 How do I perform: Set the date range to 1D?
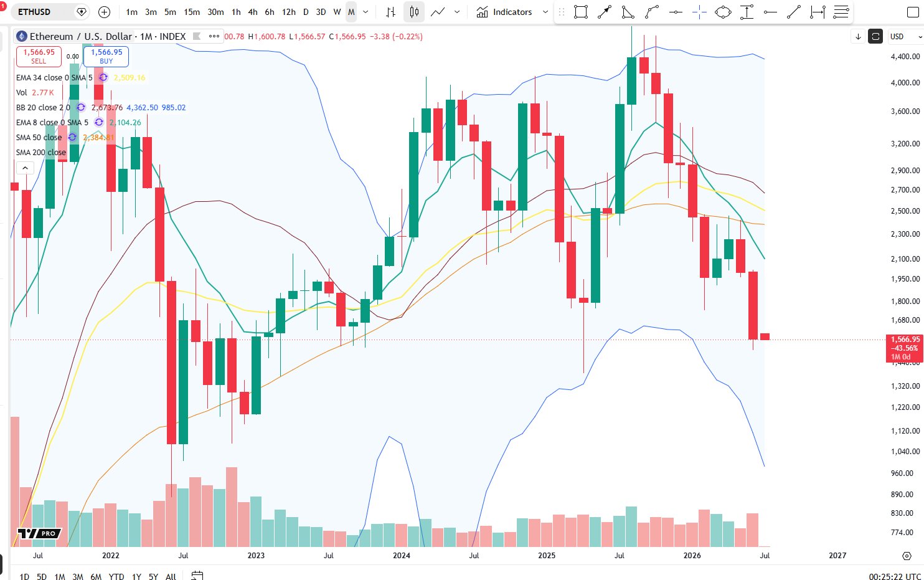pyautogui.click(x=24, y=576)
